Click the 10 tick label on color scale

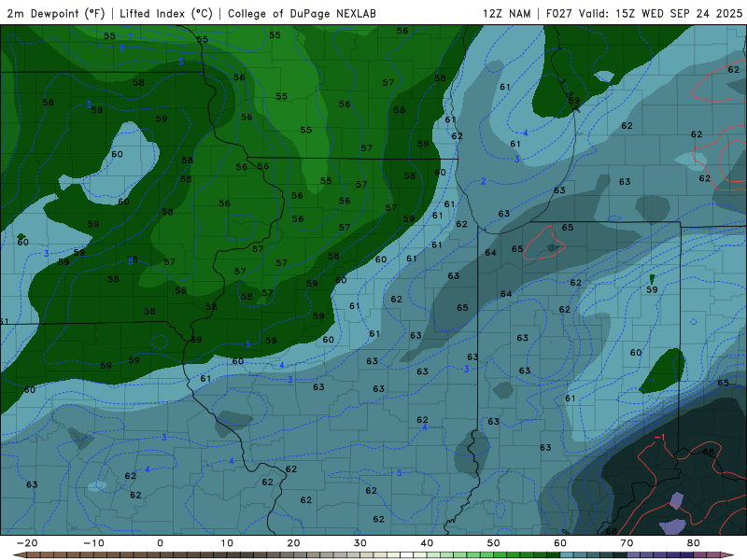point(227,543)
